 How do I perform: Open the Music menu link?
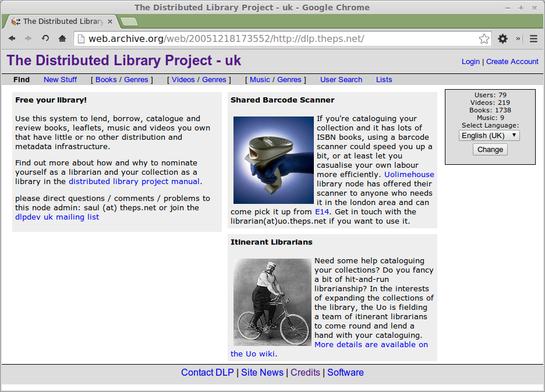260,80
